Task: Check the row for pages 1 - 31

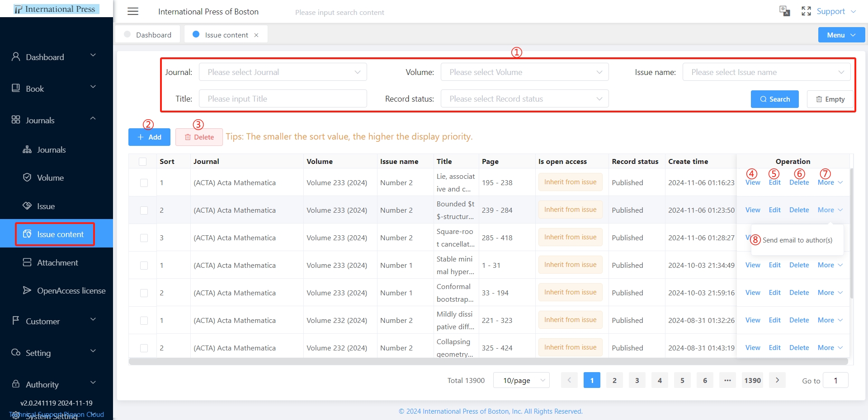Action: (x=144, y=266)
